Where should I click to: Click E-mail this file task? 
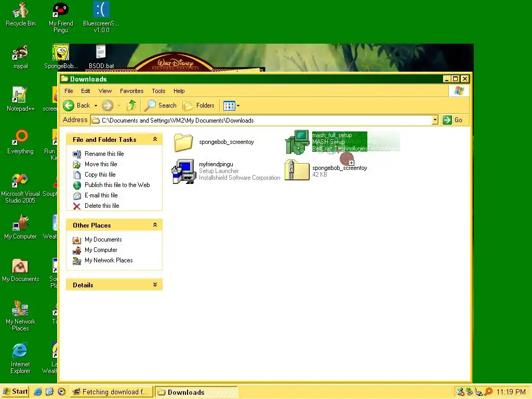(96, 195)
